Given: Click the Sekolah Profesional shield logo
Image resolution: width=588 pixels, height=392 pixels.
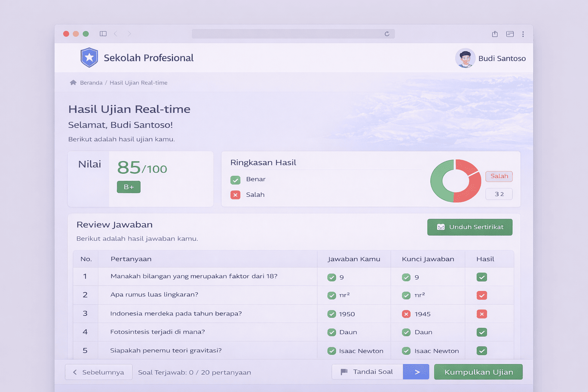Looking at the screenshot, I should [89, 58].
